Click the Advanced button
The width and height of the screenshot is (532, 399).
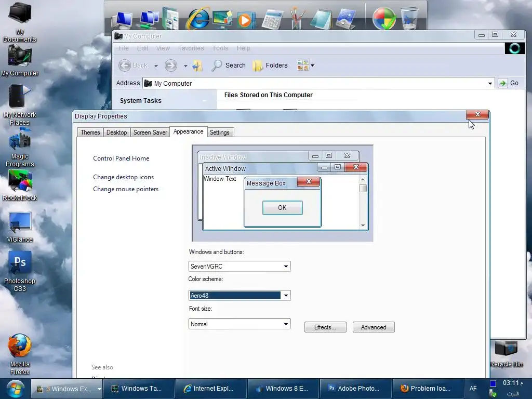click(x=374, y=327)
